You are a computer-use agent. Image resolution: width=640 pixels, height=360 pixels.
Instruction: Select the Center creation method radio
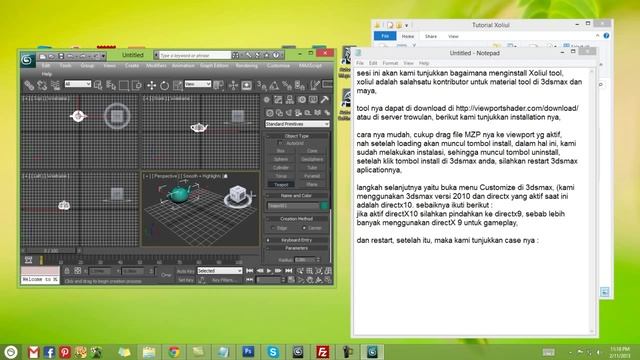click(304, 228)
